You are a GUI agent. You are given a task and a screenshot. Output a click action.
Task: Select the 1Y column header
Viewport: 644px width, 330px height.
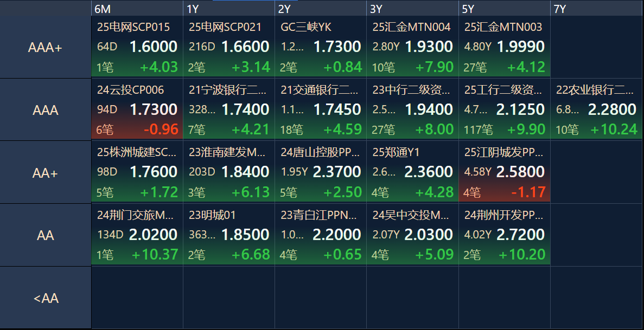tap(229, 9)
